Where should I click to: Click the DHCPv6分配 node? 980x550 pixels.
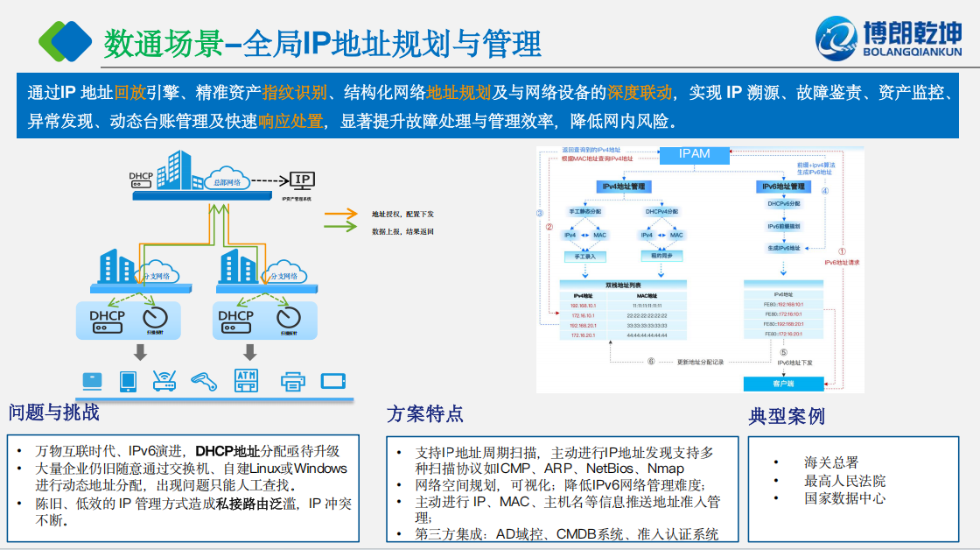(783, 203)
